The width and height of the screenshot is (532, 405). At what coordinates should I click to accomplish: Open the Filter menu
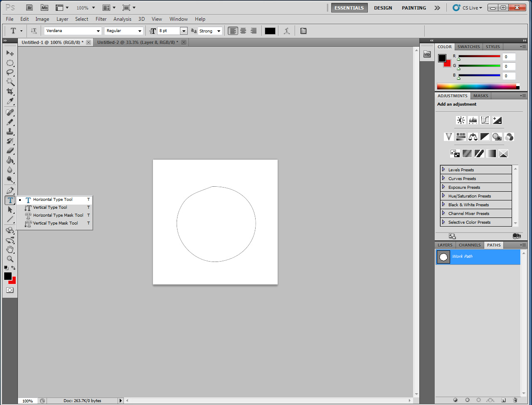coord(101,19)
